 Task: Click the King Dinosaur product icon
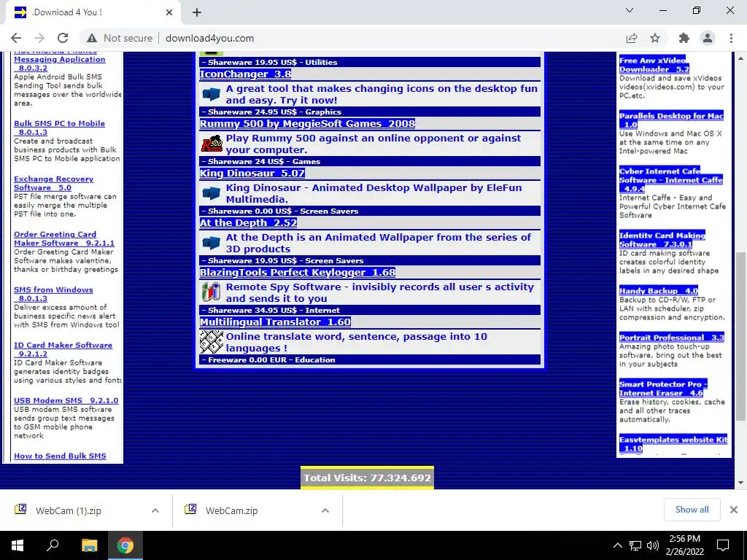pos(211,193)
